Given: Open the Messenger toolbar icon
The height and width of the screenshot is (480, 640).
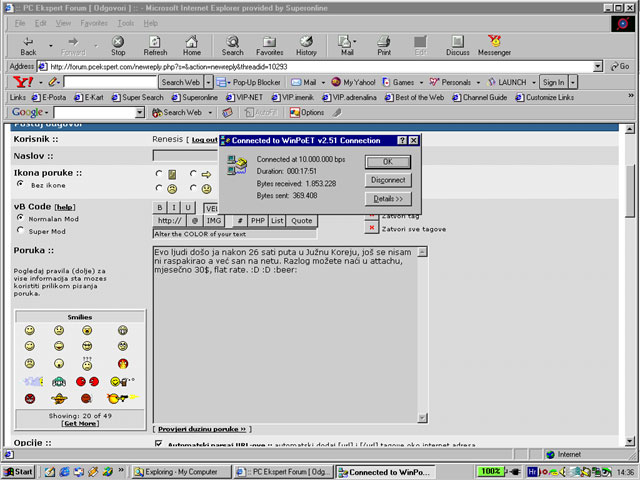Looking at the screenshot, I should pyautogui.click(x=494, y=45).
